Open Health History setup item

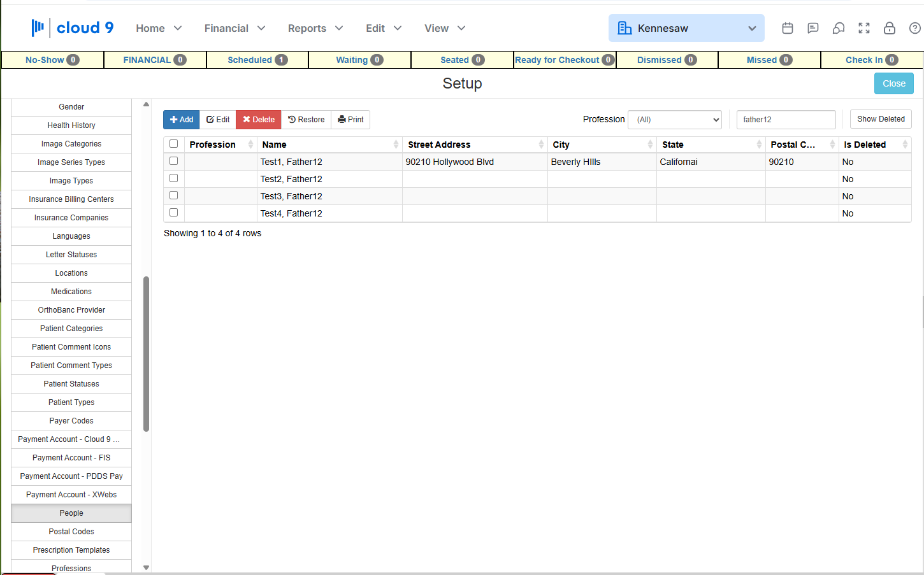pos(71,125)
